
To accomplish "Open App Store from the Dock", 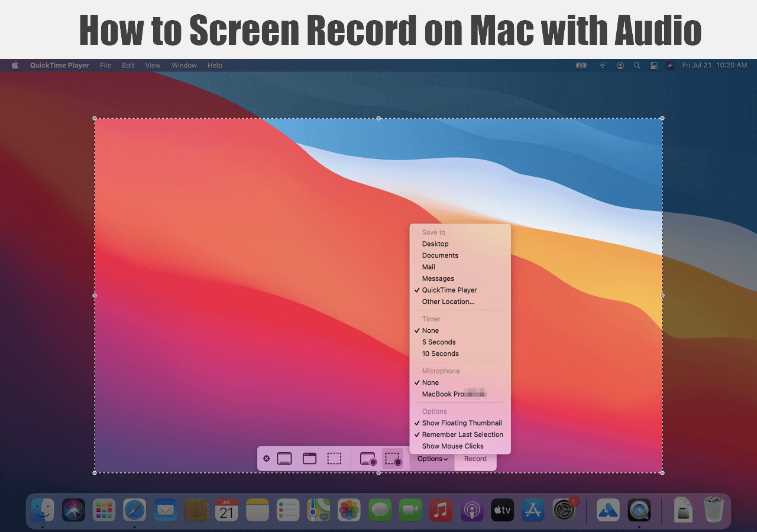I will 533,510.
